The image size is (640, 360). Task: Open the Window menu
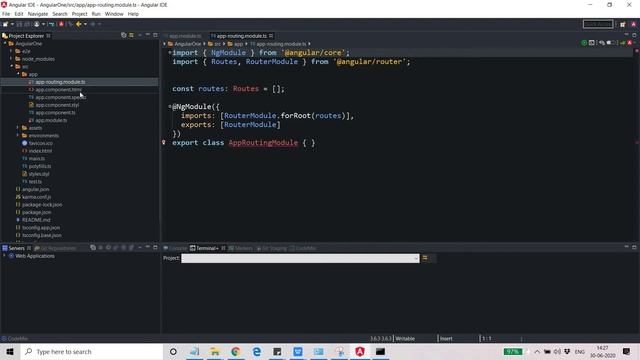coord(114,14)
